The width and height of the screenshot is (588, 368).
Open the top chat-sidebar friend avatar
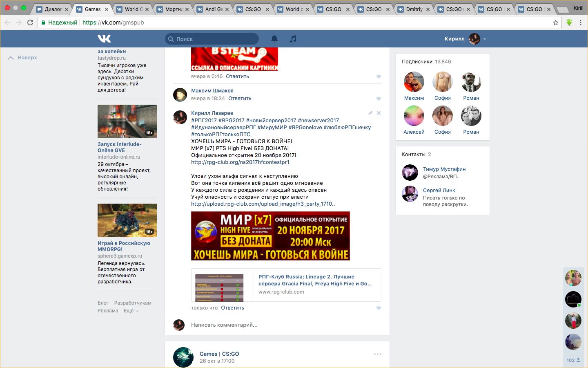click(573, 278)
